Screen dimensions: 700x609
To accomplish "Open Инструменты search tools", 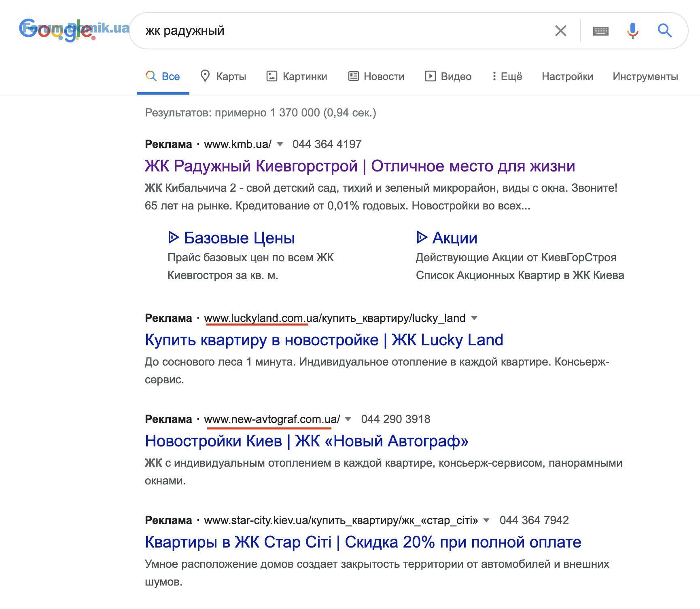I will tap(645, 76).
